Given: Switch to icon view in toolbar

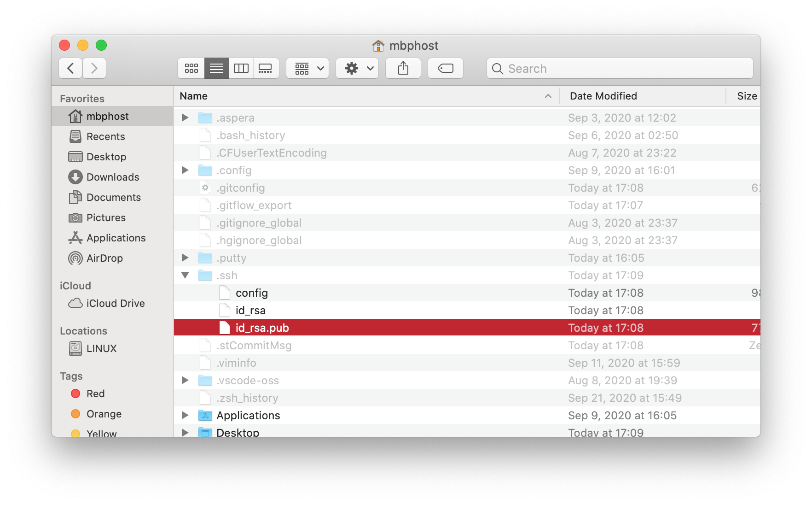Looking at the screenshot, I should 191,69.
